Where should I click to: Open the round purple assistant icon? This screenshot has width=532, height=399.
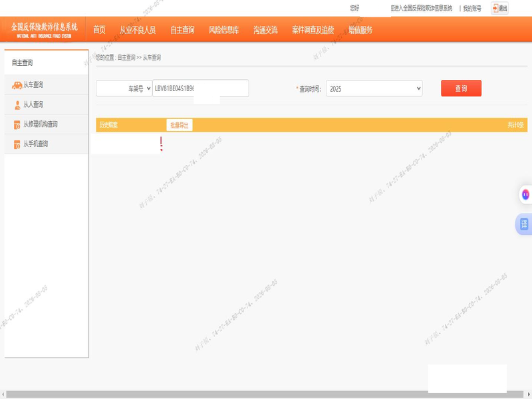[525, 195]
